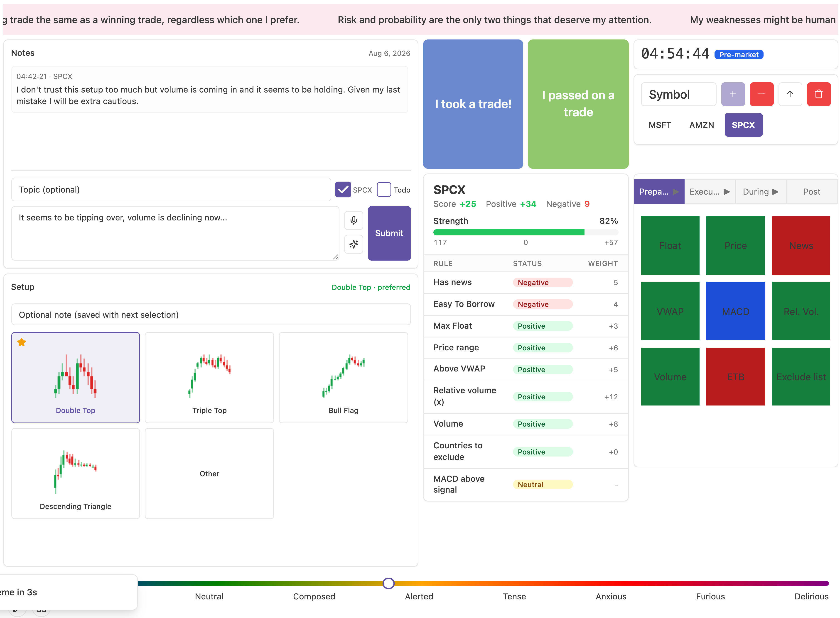Switch to the Post tab

(812, 192)
